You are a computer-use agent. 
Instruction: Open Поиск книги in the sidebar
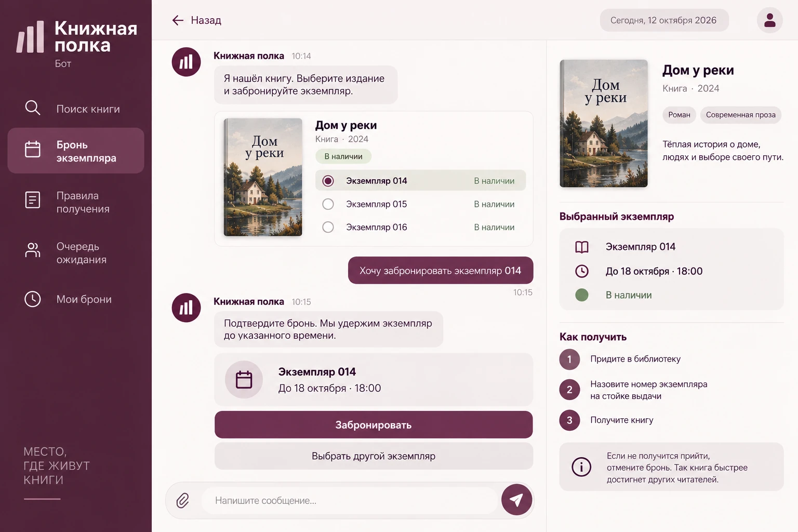point(76,109)
